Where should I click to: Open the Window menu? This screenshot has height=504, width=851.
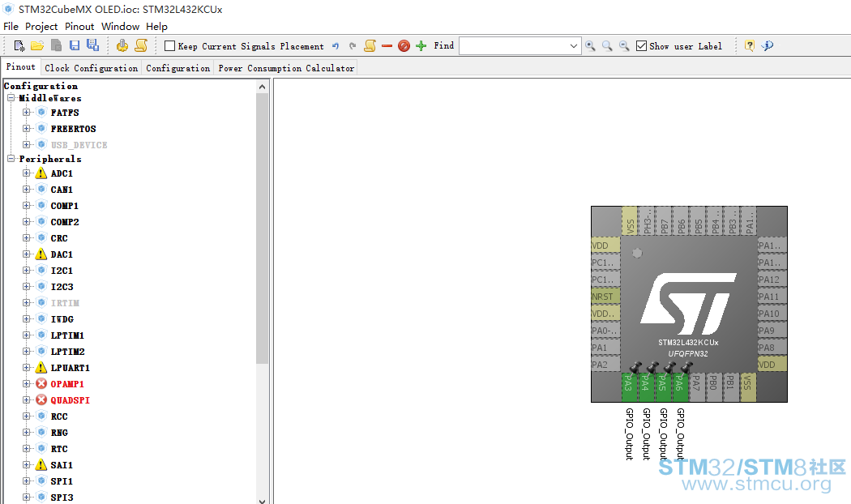coord(121,27)
